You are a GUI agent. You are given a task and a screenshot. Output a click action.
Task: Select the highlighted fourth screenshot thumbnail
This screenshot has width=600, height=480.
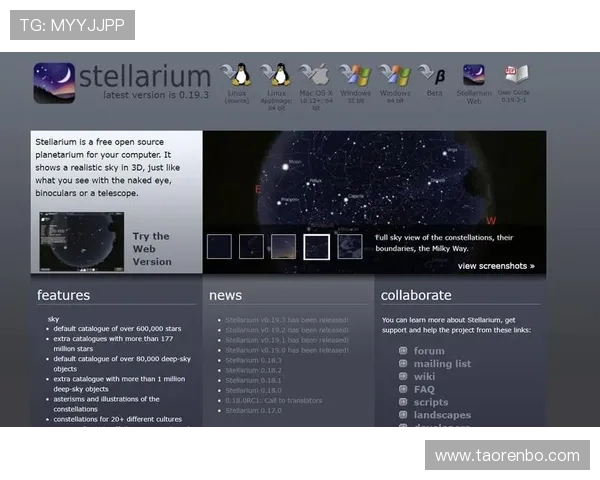point(316,246)
